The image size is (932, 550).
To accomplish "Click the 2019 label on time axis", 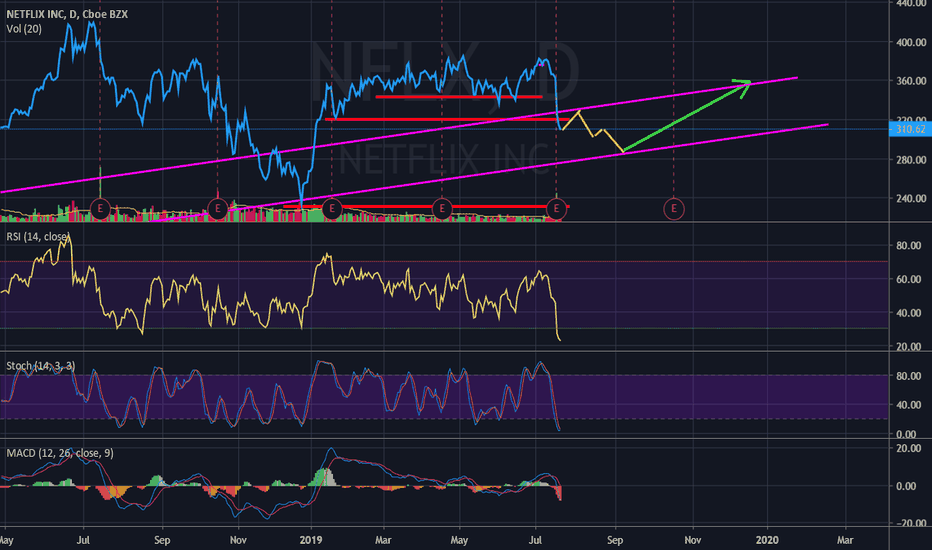I will pos(311,540).
